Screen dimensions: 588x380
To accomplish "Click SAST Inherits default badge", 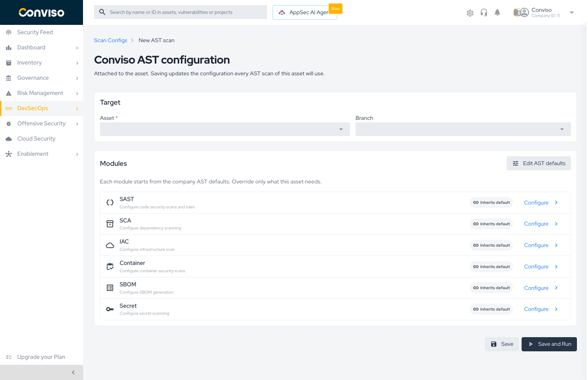I will point(491,202).
